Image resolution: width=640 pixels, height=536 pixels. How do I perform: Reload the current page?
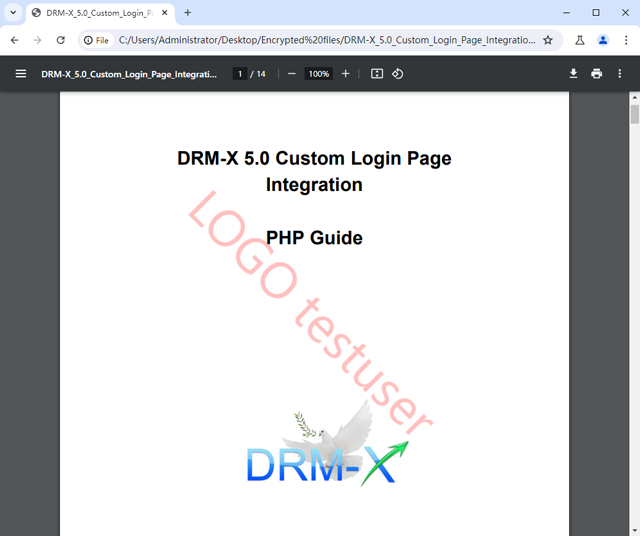click(x=60, y=40)
